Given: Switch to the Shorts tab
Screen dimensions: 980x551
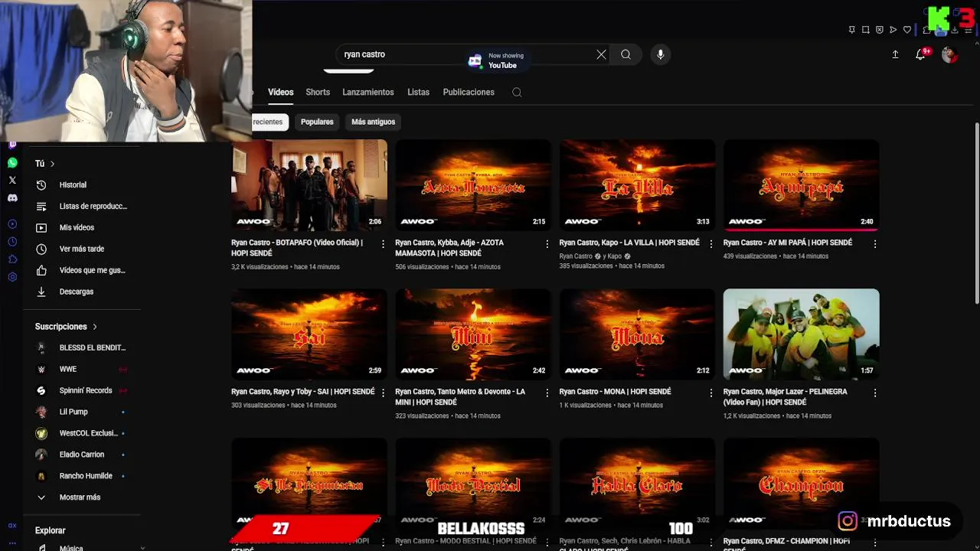Looking at the screenshot, I should (x=318, y=92).
